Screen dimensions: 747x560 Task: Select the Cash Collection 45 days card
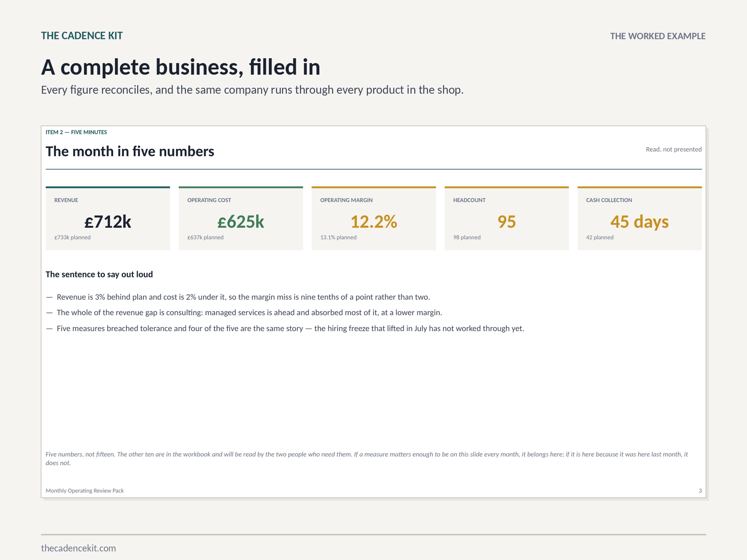click(x=640, y=218)
